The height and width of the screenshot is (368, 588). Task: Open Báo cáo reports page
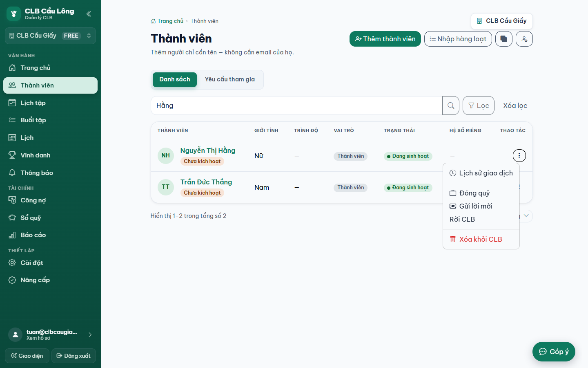50,235
